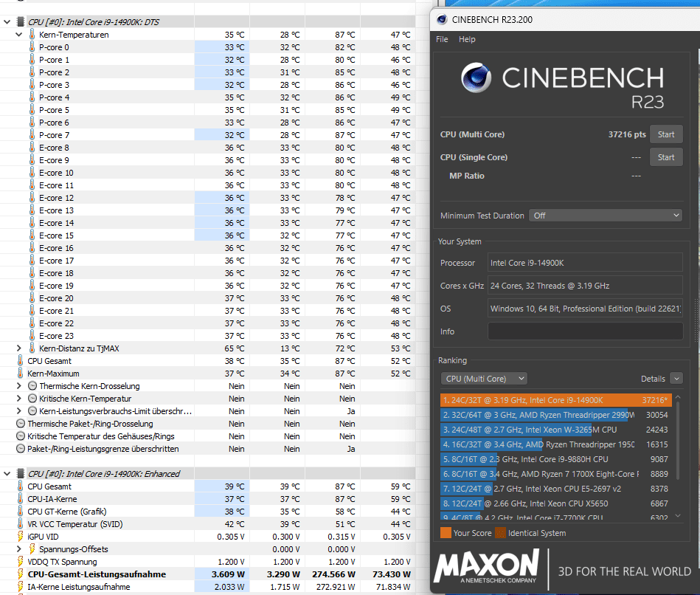Click the OS field Windows 10

(585, 309)
